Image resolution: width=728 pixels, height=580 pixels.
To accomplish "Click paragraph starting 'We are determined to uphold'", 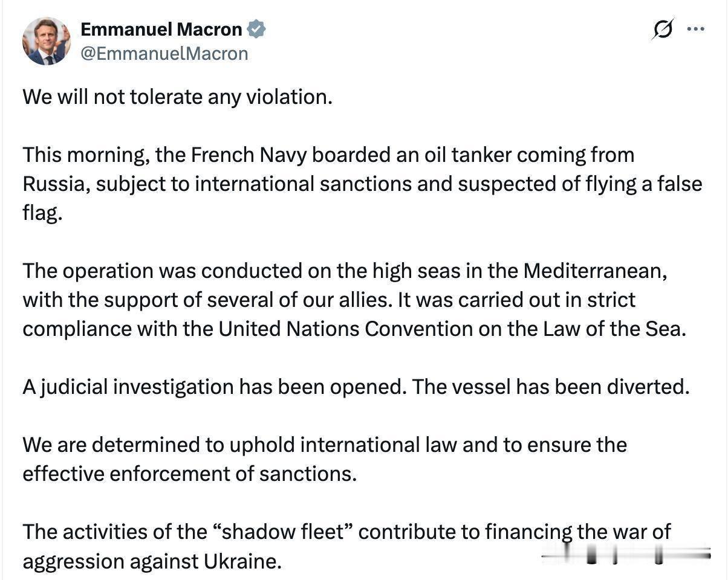I will tap(324, 445).
